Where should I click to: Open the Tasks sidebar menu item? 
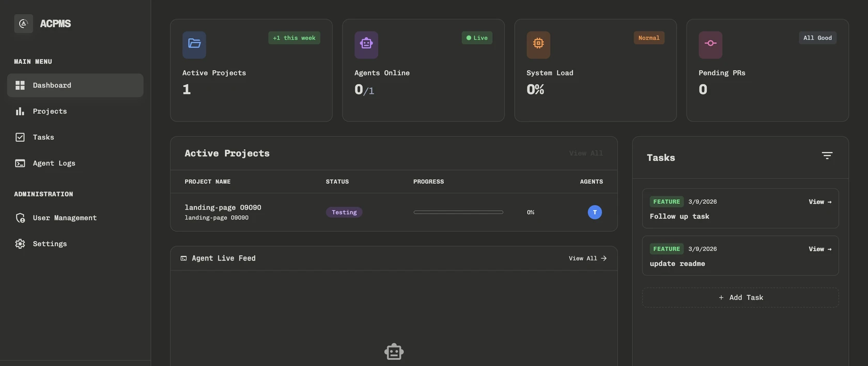pos(43,137)
